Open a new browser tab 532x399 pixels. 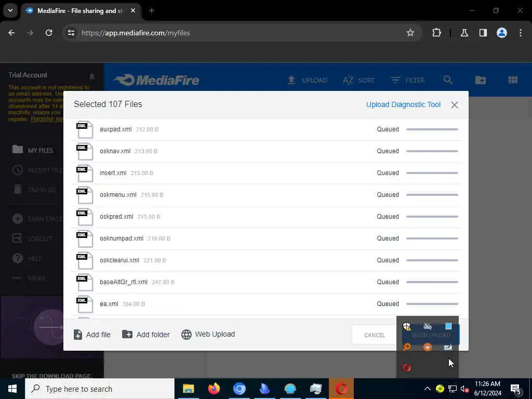pyautogui.click(x=152, y=10)
